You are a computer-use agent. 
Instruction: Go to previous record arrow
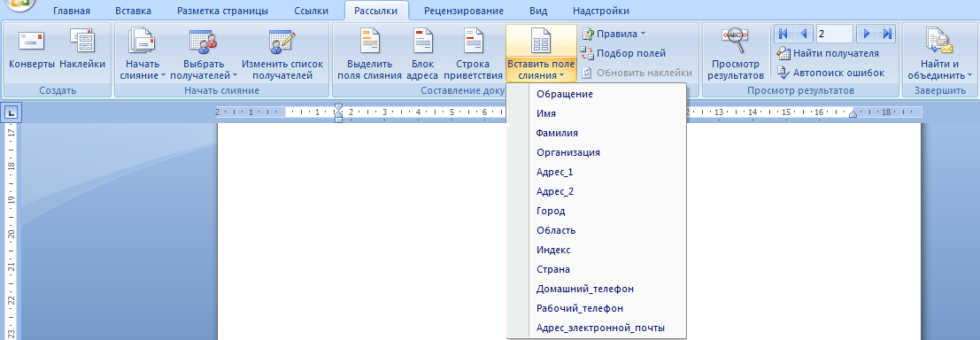click(x=803, y=34)
